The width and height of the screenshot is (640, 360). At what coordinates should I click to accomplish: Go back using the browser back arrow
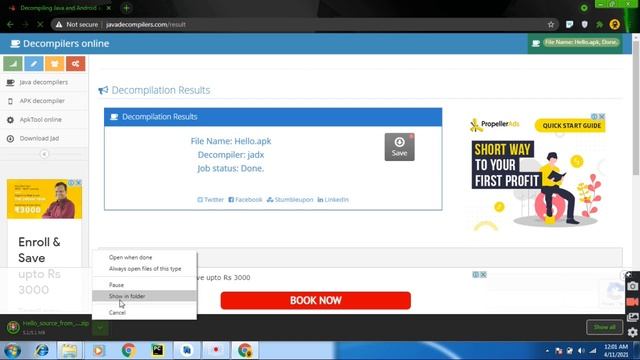(10, 24)
